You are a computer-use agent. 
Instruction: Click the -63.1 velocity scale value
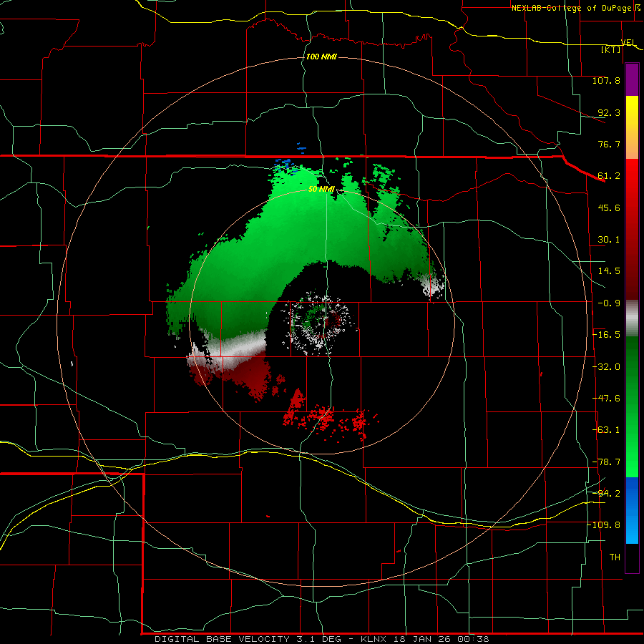tap(606, 430)
